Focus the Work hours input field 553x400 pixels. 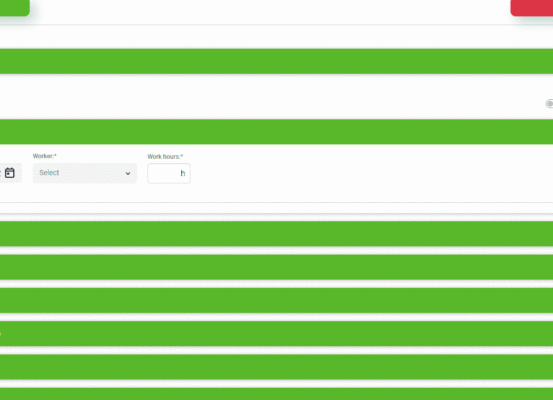pyautogui.click(x=169, y=173)
